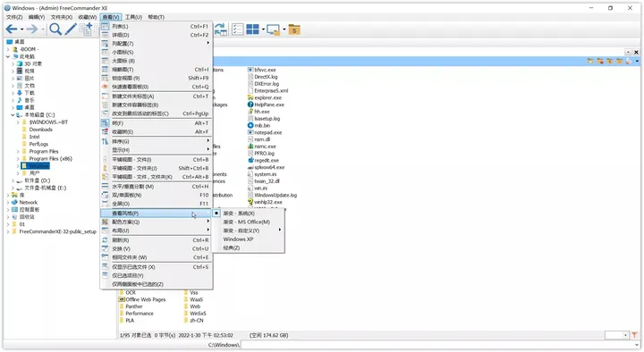
Task: Click the four-square grid view icon
Action: click(x=252, y=29)
